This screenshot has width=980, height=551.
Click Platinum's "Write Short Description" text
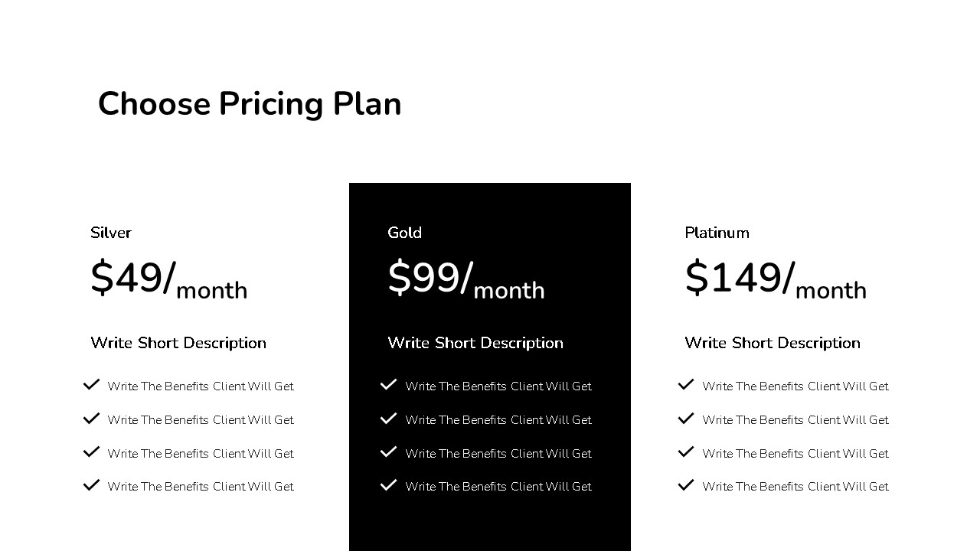point(773,343)
